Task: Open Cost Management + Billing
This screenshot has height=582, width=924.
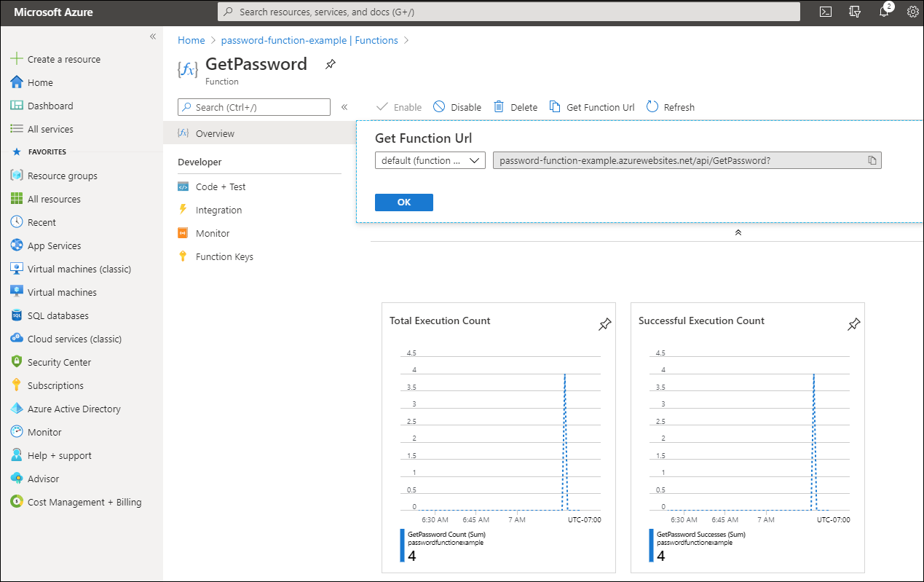Action: [84, 502]
